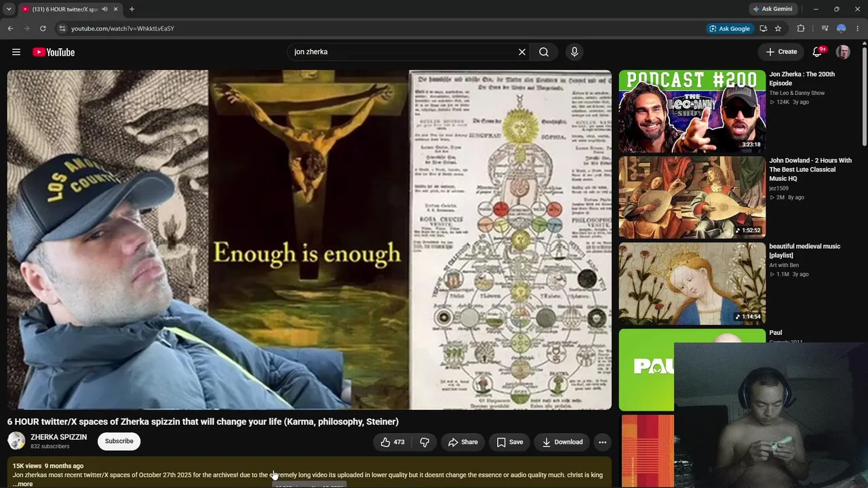This screenshot has height=488, width=868.
Task: Save the video to a playlist
Action: (509, 442)
